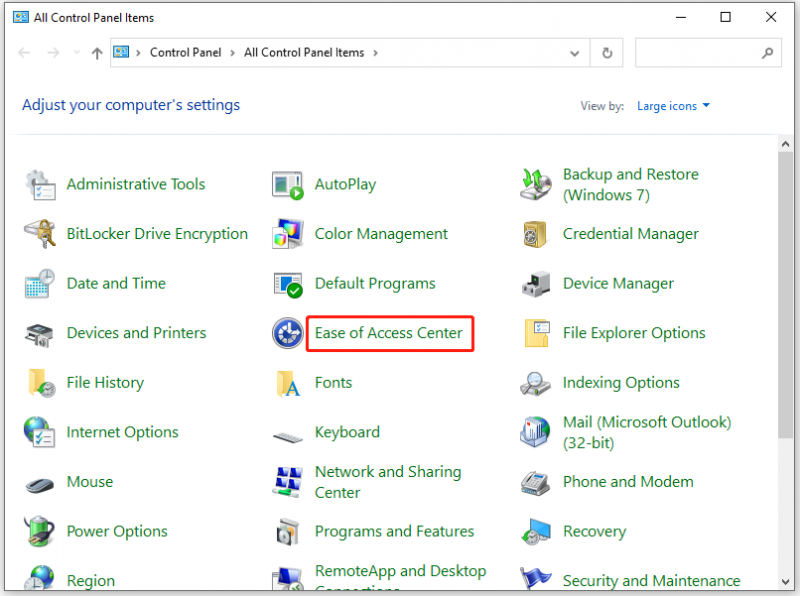The image size is (800, 596).
Task: Expand the View by Large icons dropdown
Action: 673,106
